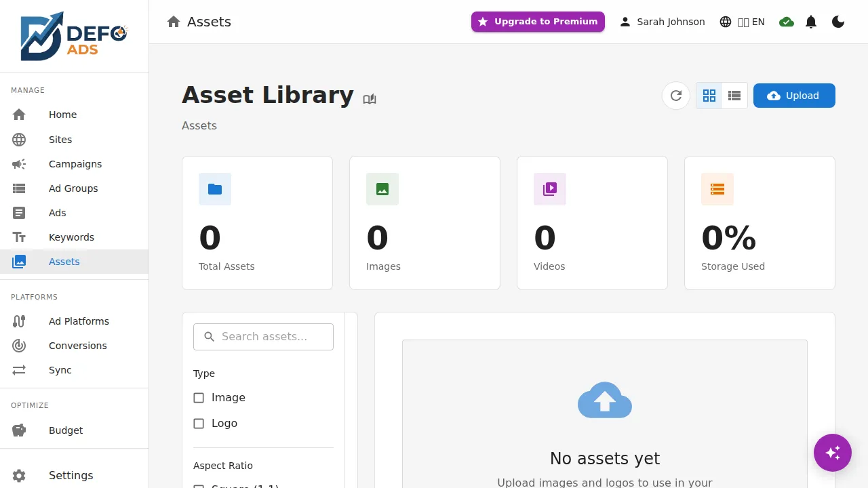Click into Search assets field

pos(263,337)
